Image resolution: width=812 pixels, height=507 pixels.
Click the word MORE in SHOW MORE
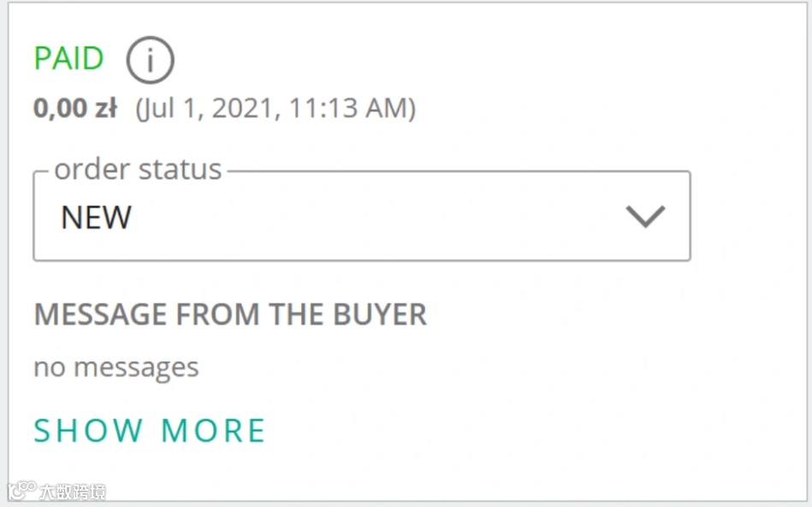214,430
